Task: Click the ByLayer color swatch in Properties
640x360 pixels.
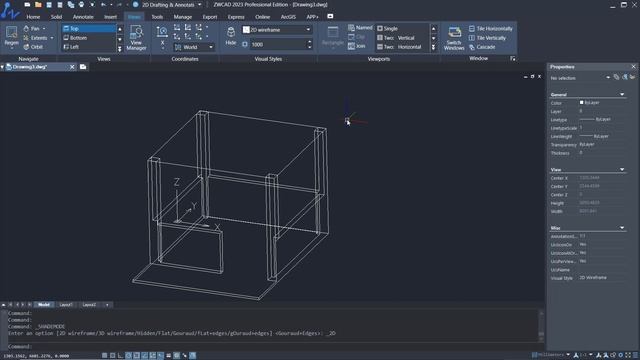Action: pyautogui.click(x=582, y=102)
